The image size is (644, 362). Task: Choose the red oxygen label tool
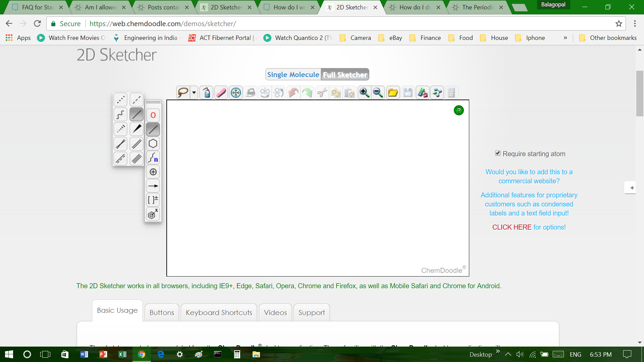[x=153, y=115]
